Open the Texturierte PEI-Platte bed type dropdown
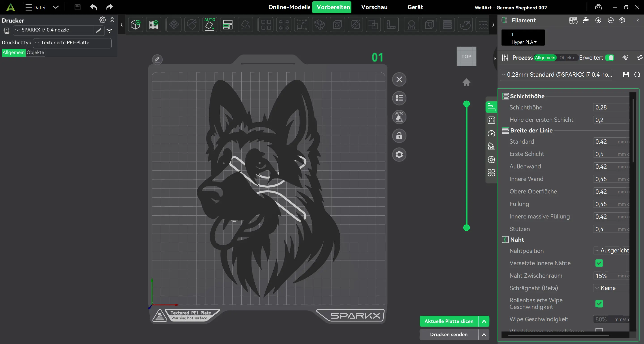Screen dimensions: 644x344 (x=72, y=43)
